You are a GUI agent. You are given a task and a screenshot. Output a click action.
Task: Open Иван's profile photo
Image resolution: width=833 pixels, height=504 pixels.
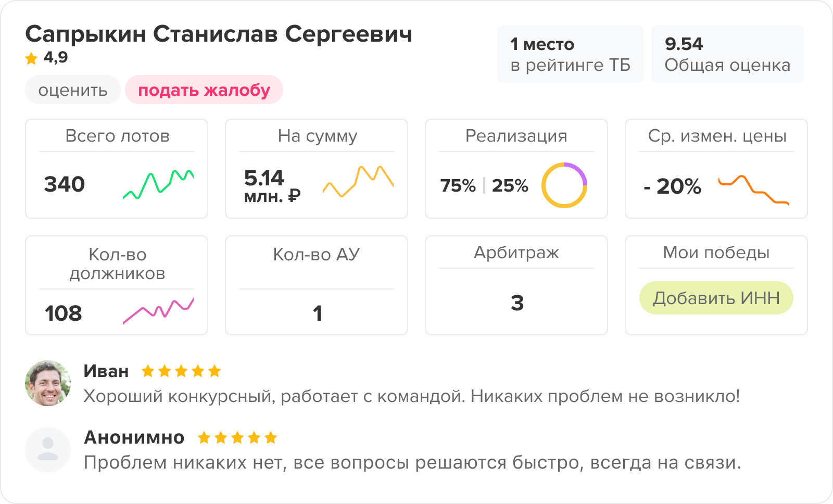48,383
